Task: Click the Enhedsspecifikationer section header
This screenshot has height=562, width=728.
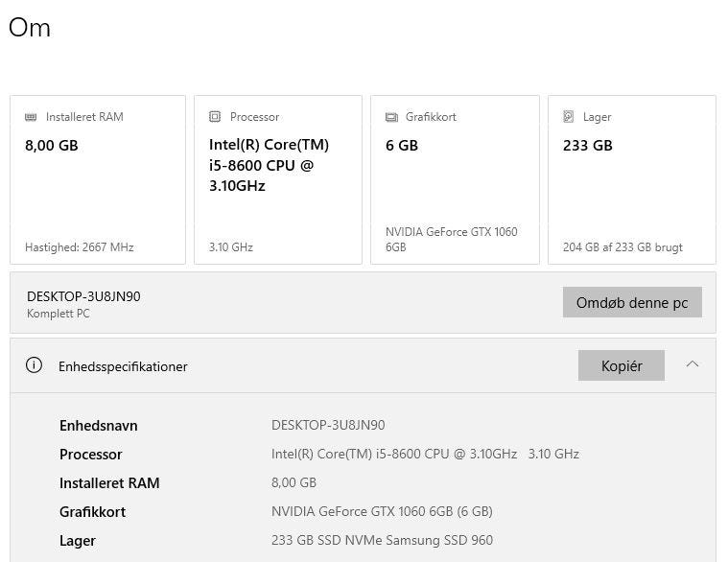Action: click(123, 366)
